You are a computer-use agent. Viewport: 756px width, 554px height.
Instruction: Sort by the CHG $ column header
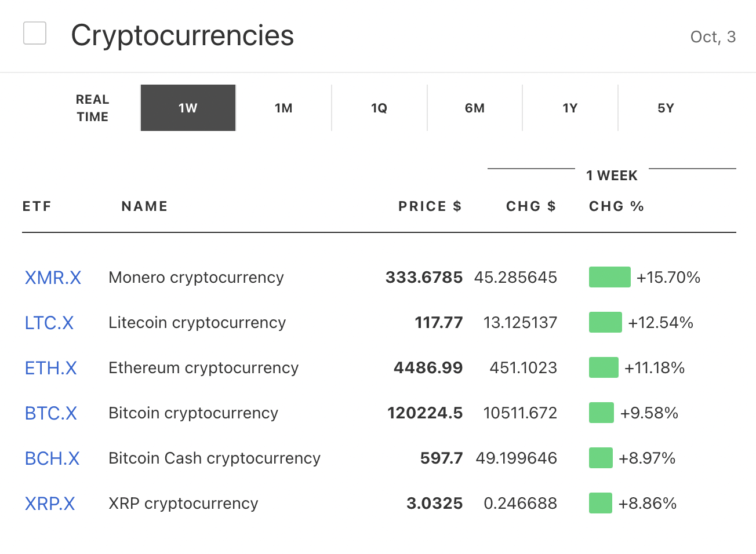coord(530,206)
